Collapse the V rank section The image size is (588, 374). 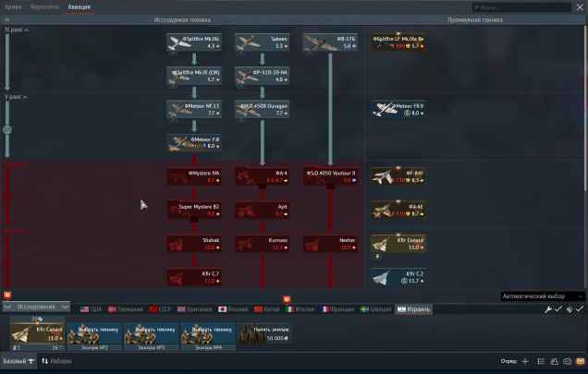pyautogui.click(x=16, y=96)
